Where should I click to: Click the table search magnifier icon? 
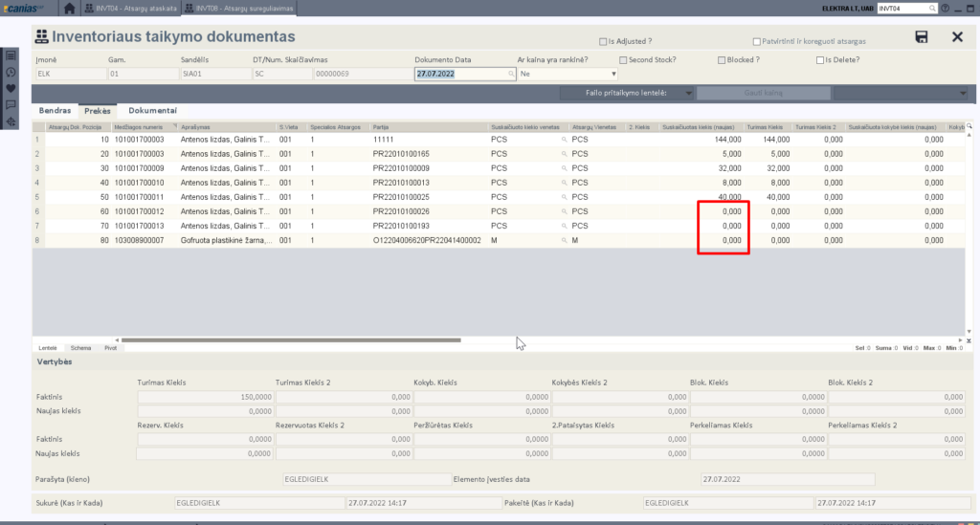pos(969,126)
